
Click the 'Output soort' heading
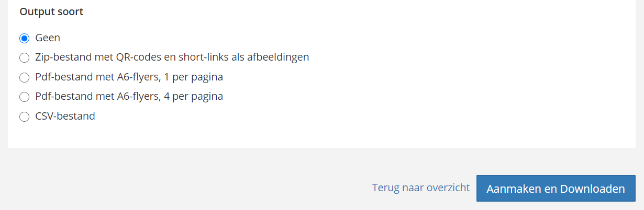(x=51, y=11)
